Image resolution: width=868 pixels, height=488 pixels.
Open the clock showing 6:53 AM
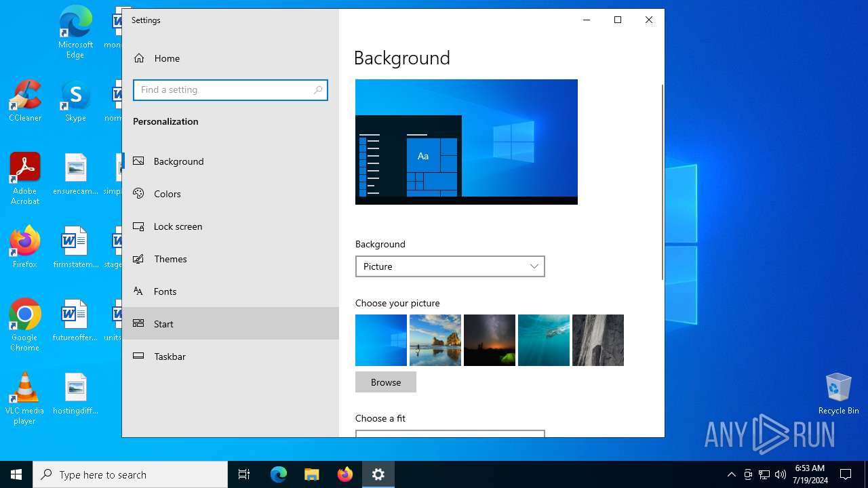pos(810,474)
